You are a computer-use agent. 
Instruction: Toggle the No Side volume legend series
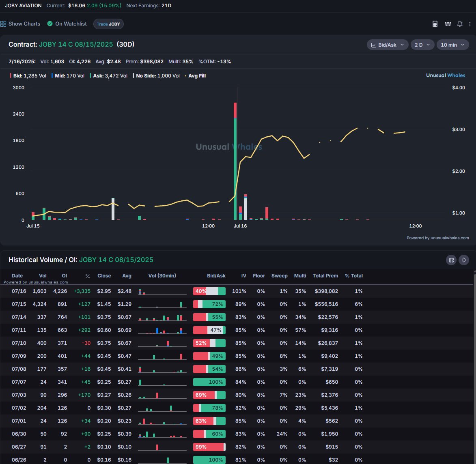click(156, 76)
